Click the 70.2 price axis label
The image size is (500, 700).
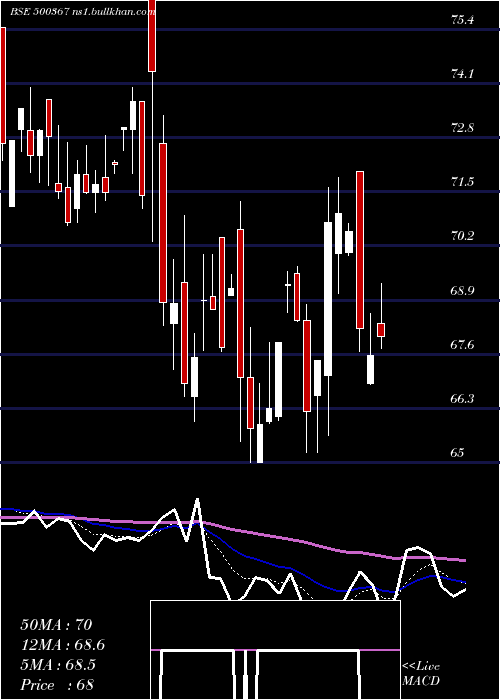(x=462, y=236)
